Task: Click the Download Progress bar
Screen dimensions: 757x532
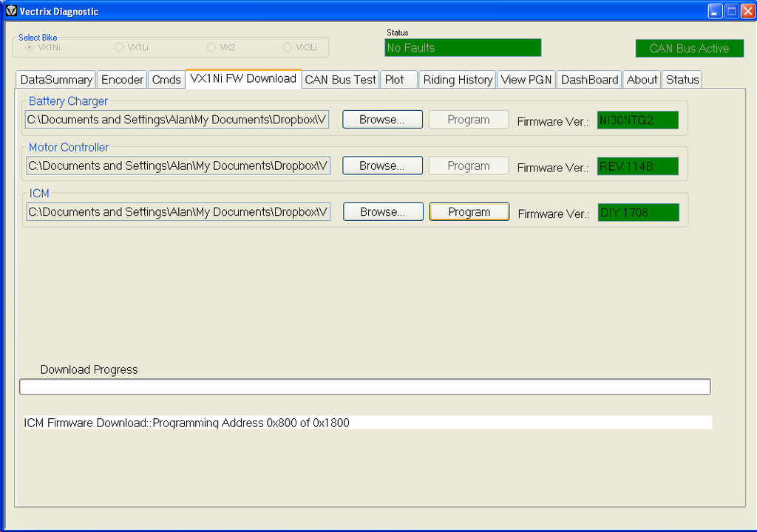Action: [x=365, y=386]
